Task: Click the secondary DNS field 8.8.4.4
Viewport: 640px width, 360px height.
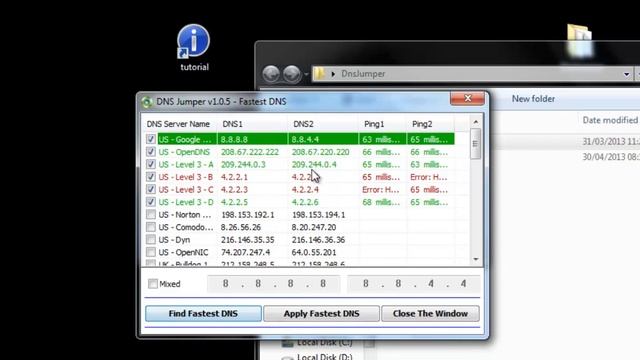Action: (414, 284)
